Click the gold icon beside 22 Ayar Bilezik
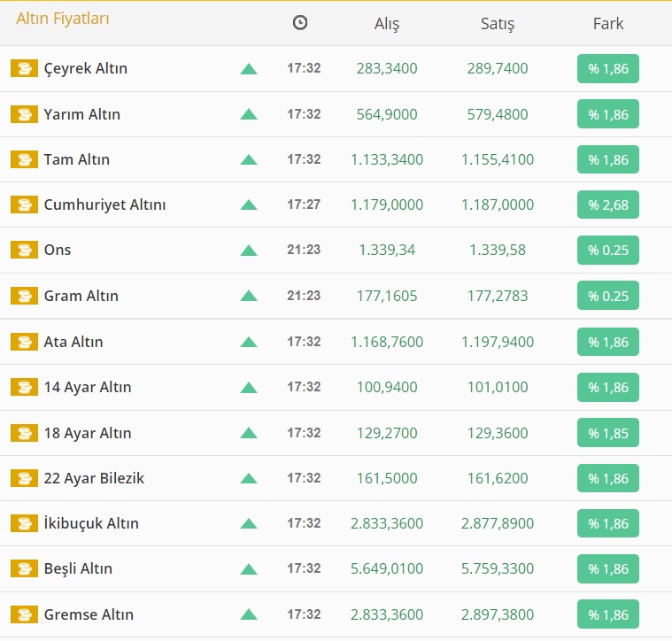This screenshot has height=641, width=672. (24, 478)
